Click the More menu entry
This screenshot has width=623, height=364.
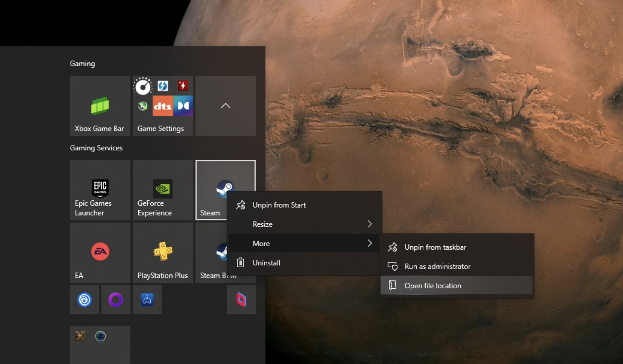304,243
